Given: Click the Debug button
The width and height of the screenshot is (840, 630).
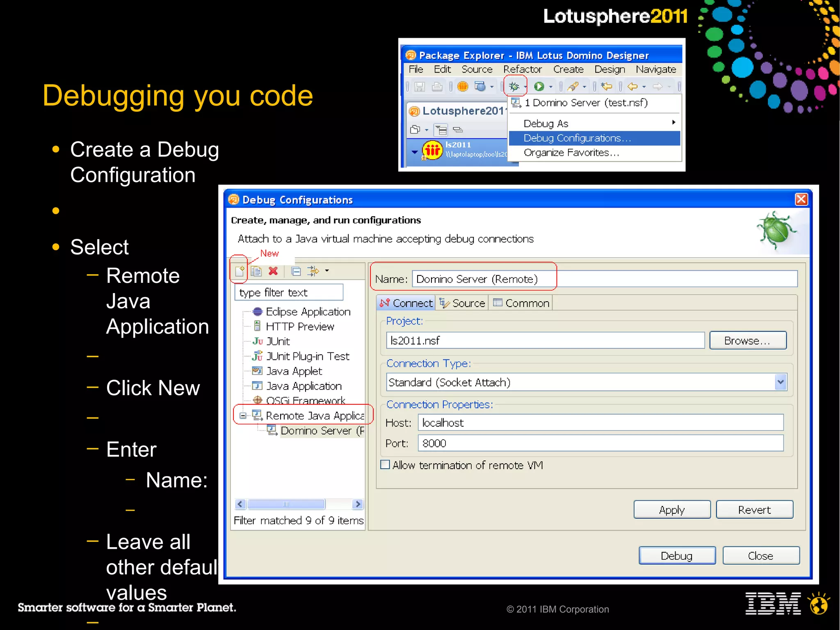Looking at the screenshot, I should [x=677, y=555].
